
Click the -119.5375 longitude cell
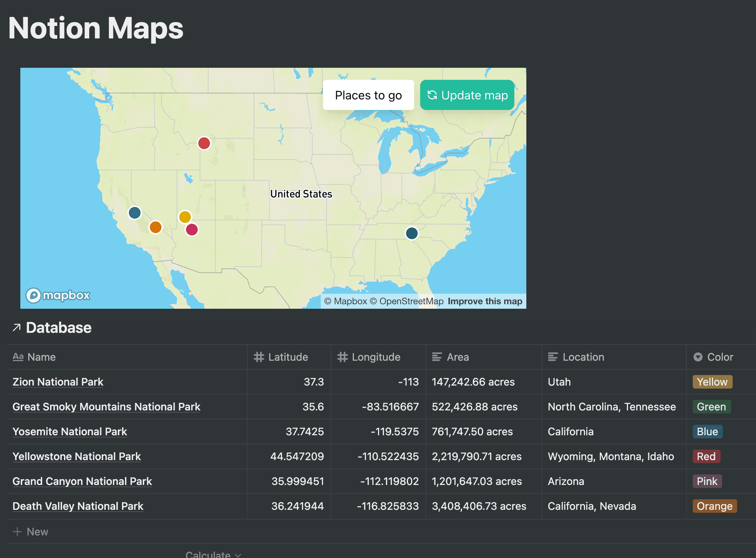(x=378, y=431)
